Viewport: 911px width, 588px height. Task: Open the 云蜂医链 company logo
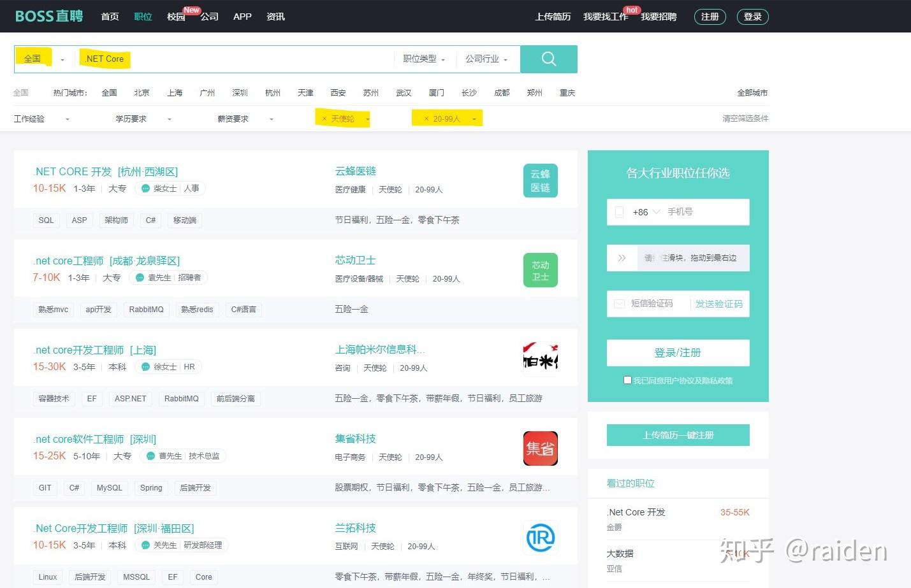tap(541, 180)
